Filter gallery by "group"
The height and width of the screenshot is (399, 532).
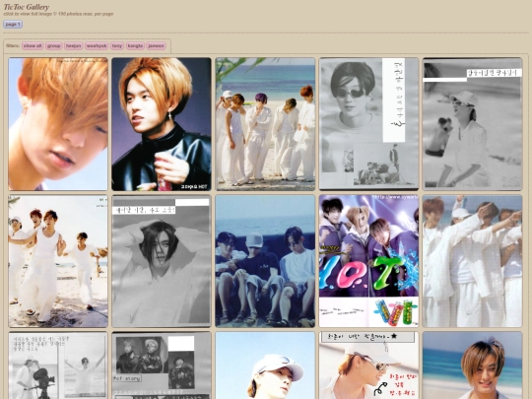53,45
